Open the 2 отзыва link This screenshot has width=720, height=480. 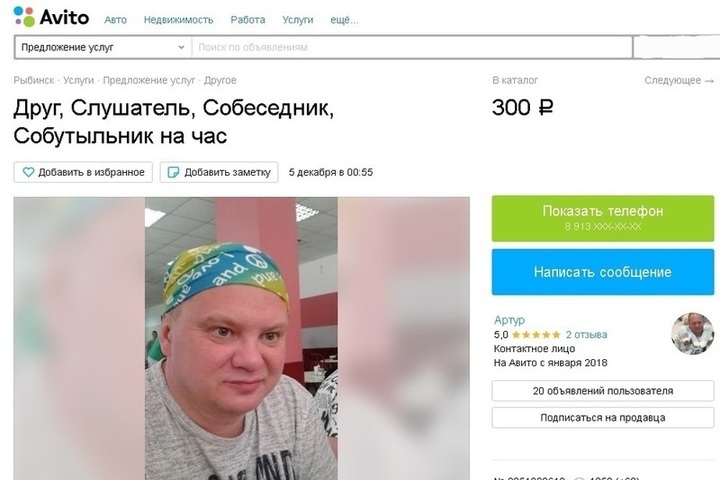point(586,335)
